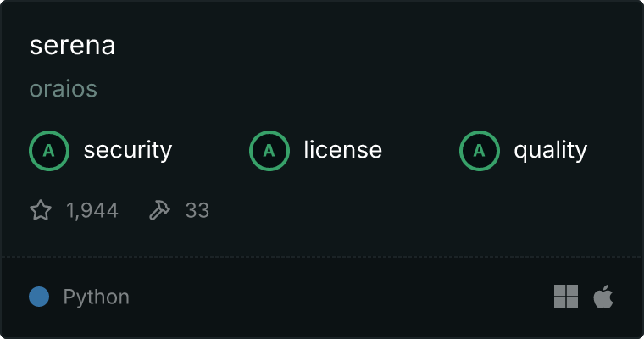Click the Apple platform icon
Viewport: 644px width, 339px height.
[x=603, y=297]
